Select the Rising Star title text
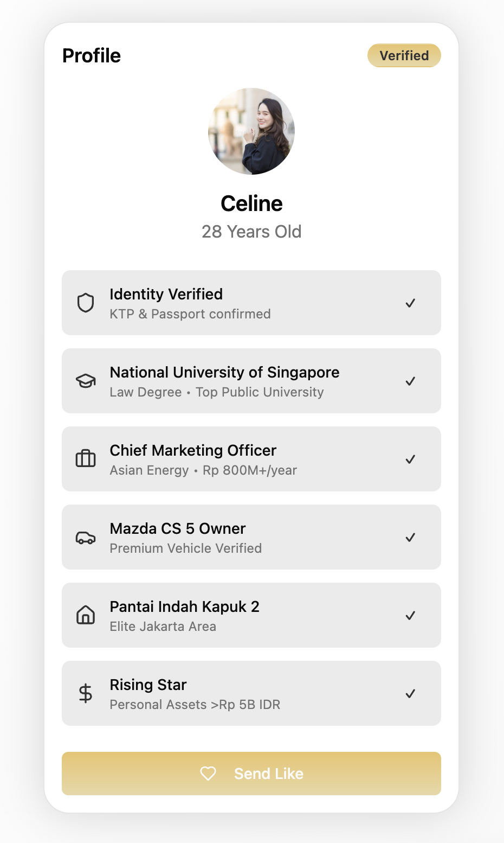Viewport: 504px width, 843px height. pyautogui.click(x=148, y=685)
